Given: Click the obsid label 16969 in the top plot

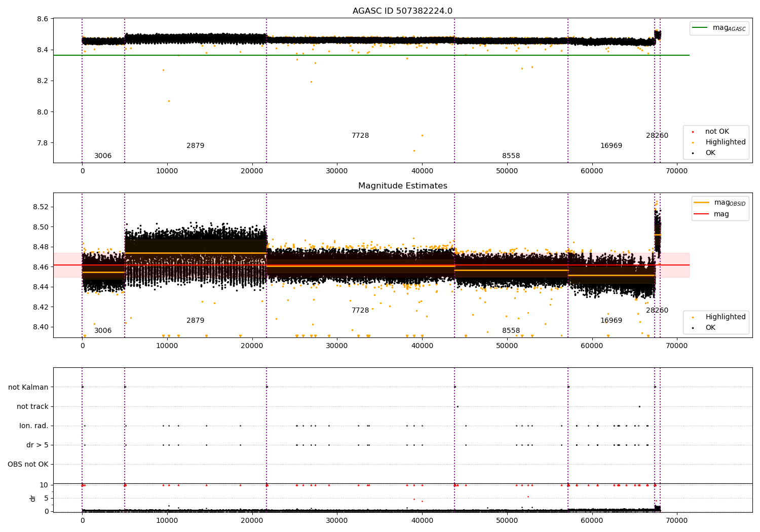Looking at the screenshot, I should click(x=611, y=146).
